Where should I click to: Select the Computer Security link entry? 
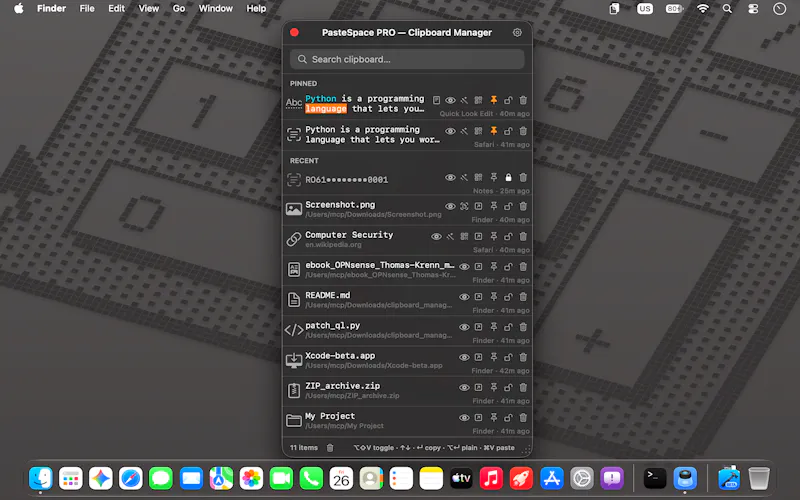point(407,240)
